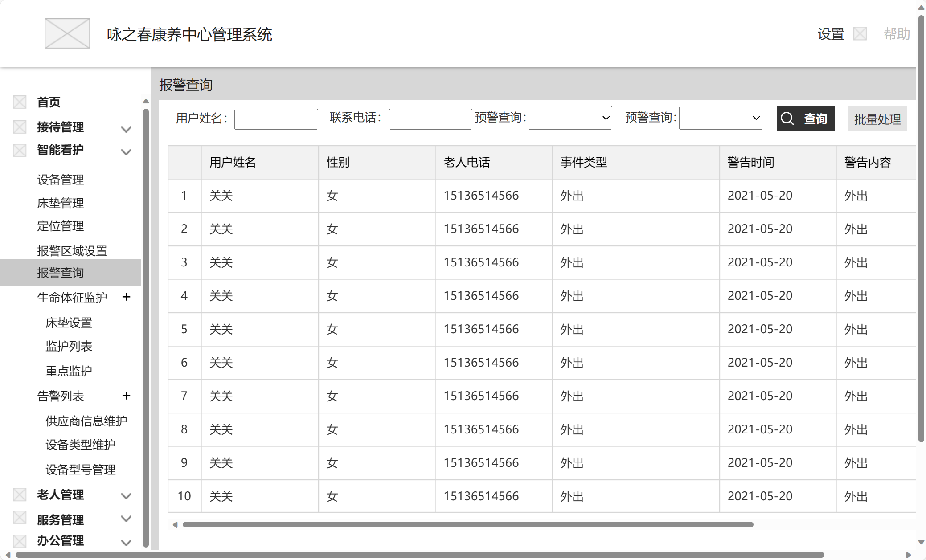The image size is (926, 560).
Task: Click the 咏之春康养中心管理系统 title
Action: coord(189,34)
